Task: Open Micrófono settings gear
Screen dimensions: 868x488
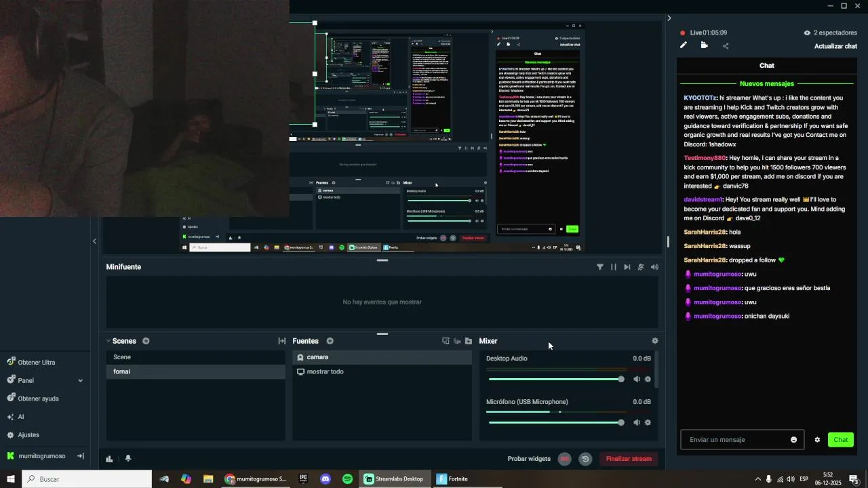Action: pyautogui.click(x=648, y=422)
